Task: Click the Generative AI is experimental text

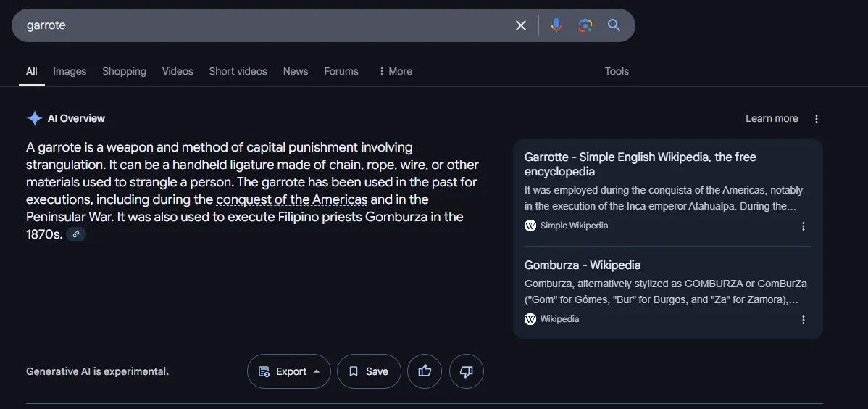Action: tap(97, 371)
